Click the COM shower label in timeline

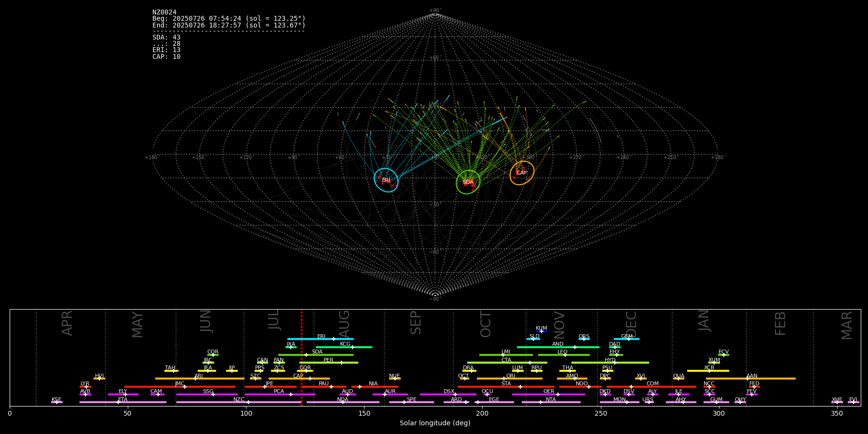coord(653,384)
